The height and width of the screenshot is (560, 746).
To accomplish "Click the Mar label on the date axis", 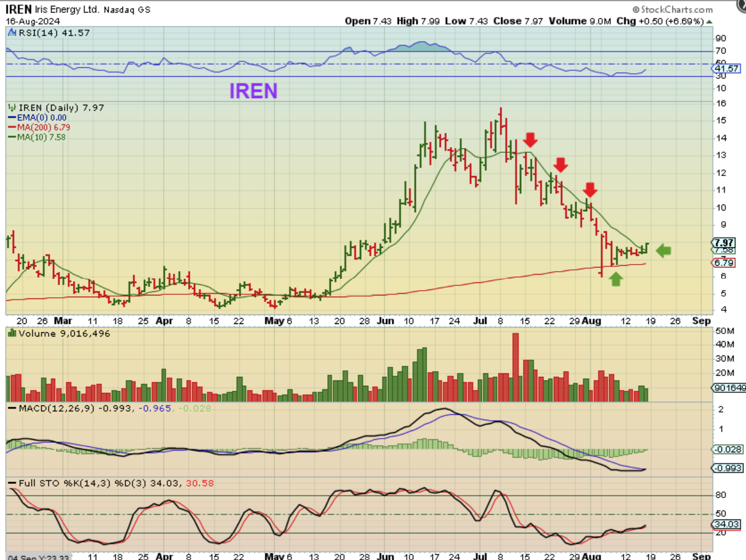I will 63,320.
